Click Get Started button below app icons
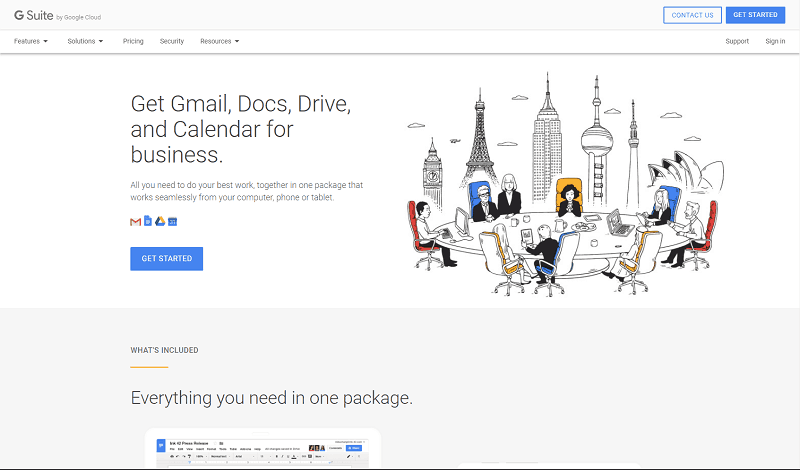Screen dimensions: 800x470 166,259
